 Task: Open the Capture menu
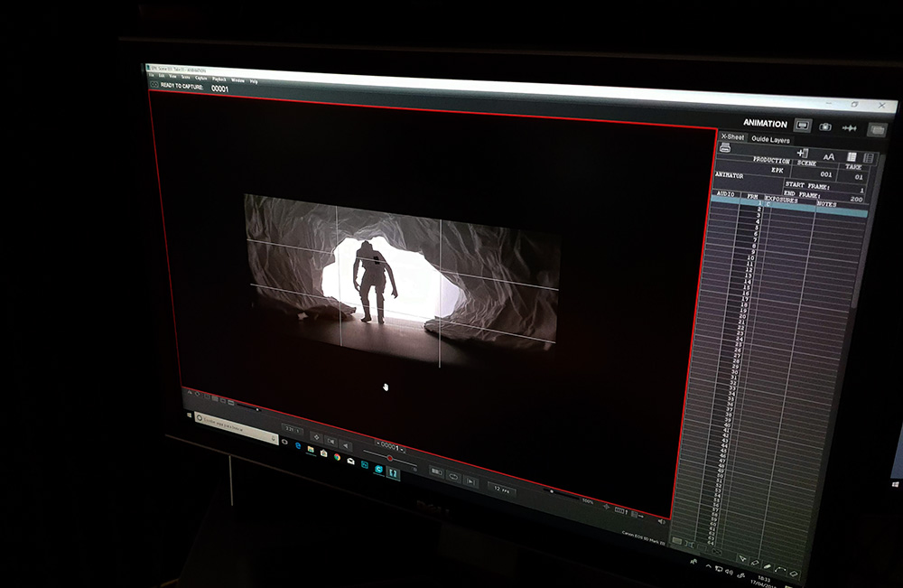(200, 78)
